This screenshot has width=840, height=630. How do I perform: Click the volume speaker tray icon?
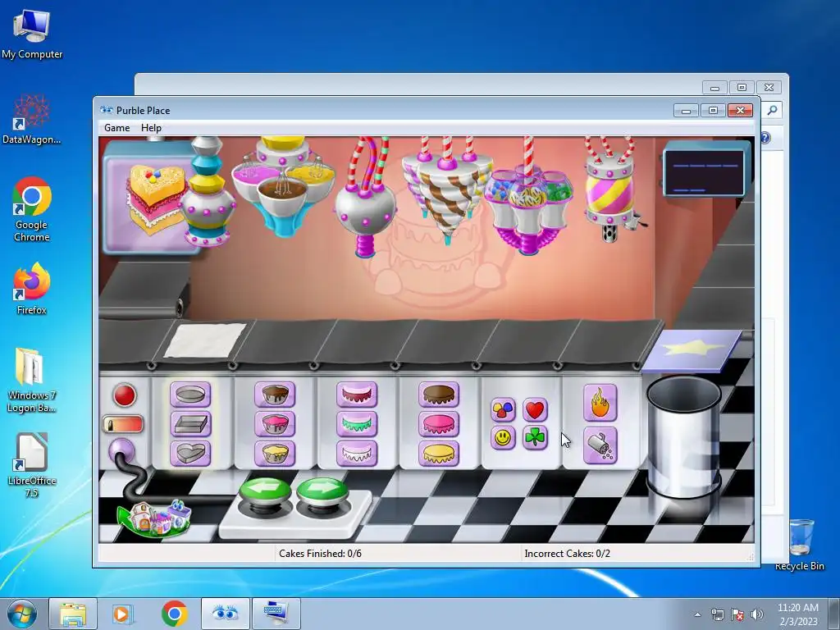coord(757,614)
